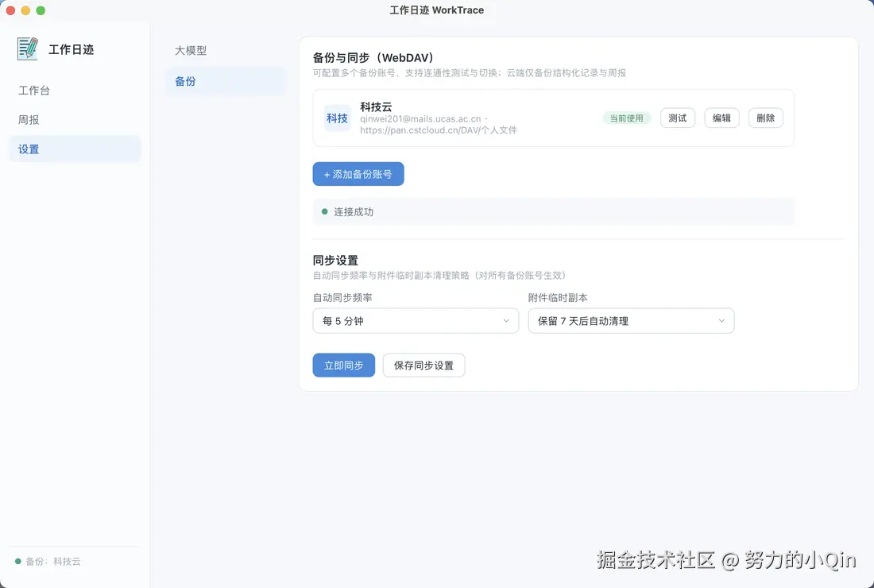This screenshot has width=874, height=588.
Task: Click the 备份：科技云 status at sidebar bottom
Action: (48, 561)
